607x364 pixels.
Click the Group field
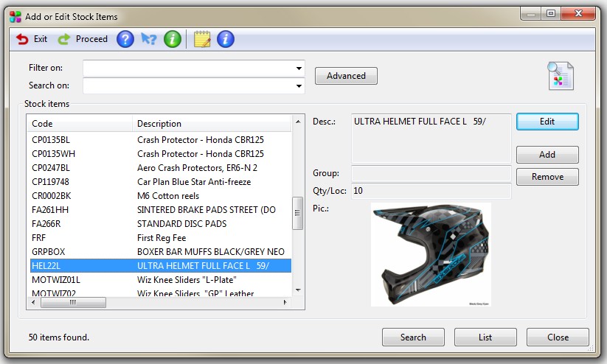431,173
